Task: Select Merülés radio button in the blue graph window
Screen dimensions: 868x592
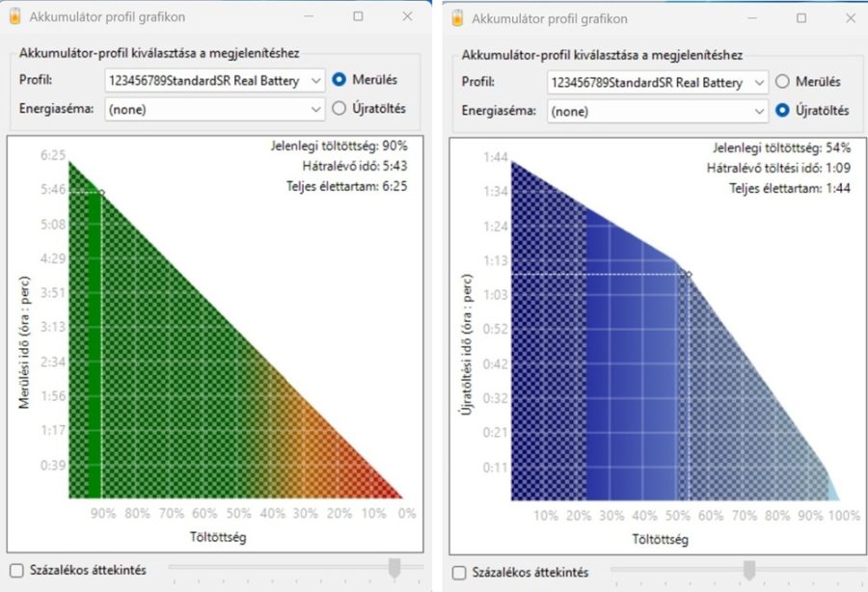Action: coord(783,83)
